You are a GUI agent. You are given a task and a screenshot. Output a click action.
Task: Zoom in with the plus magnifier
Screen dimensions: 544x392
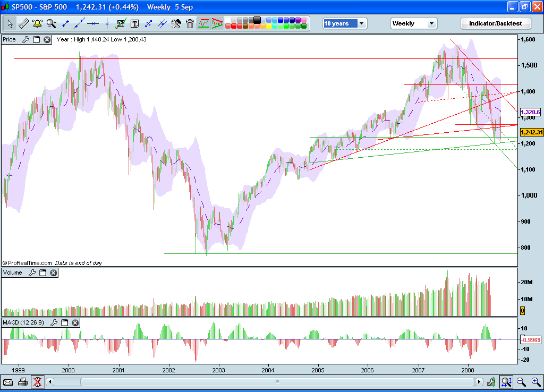(x=536, y=382)
